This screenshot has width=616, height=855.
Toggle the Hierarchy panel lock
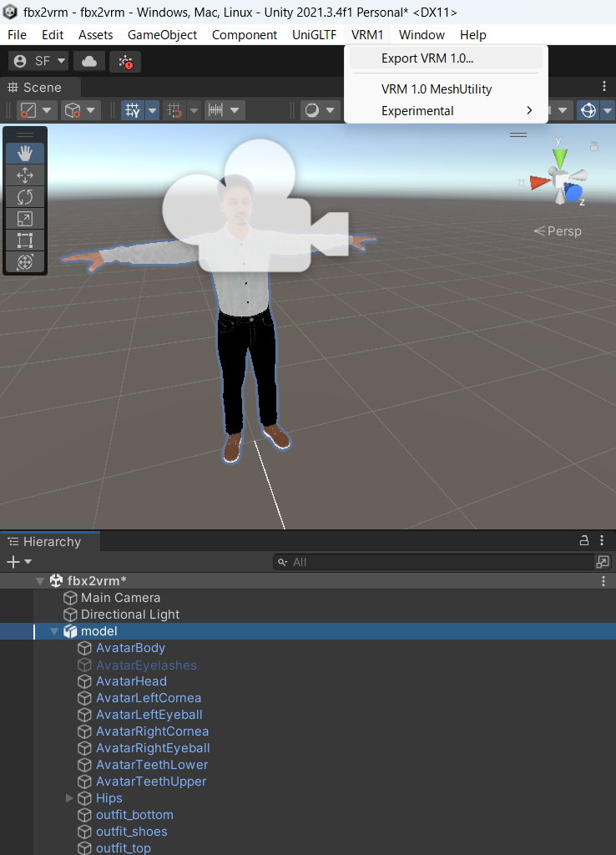pyautogui.click(x=583, y=540)
